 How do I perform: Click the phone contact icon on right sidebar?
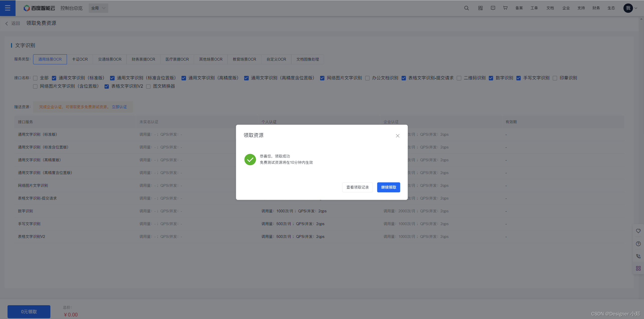pyautogui.click(x=638, y=256)
